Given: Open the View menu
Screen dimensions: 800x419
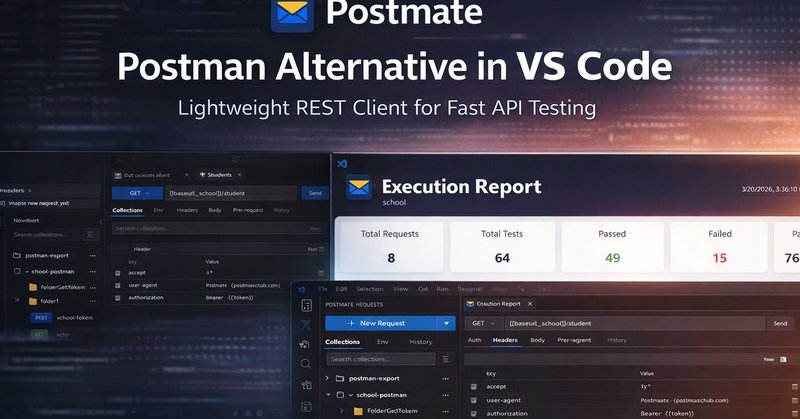Looking at the screenshot, I should 401,289.
